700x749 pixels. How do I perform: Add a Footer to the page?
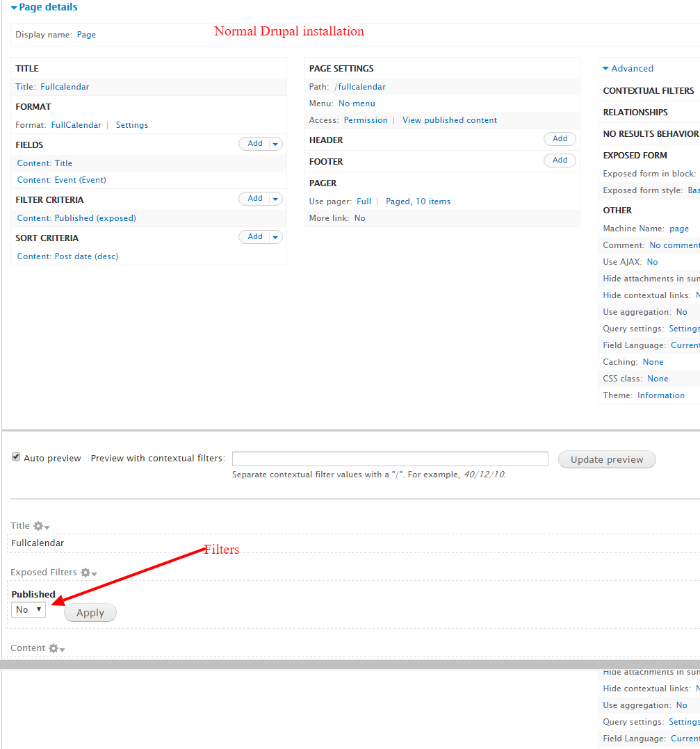[560, 160]
